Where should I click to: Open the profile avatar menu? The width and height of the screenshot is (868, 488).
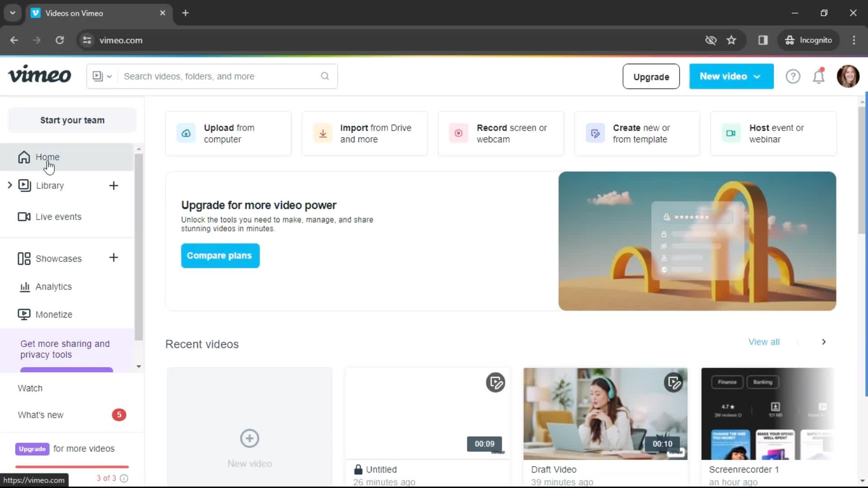pyautogui.click(x=848, y=76)
